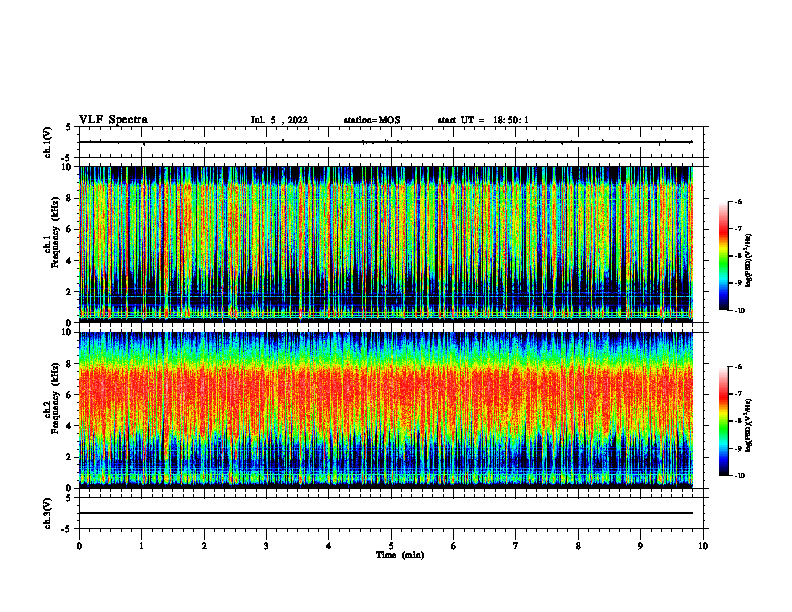Click the ch.1 color bar log(PSD) units label
Image resolution: width=792 pixels, height=612 pixels.
pos(749,259)
